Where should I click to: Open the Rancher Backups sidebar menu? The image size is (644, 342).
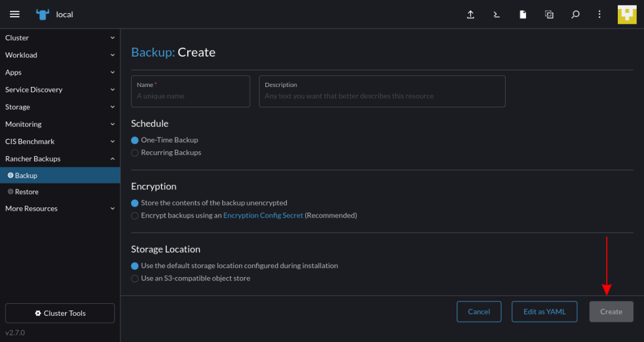(60, 158)
